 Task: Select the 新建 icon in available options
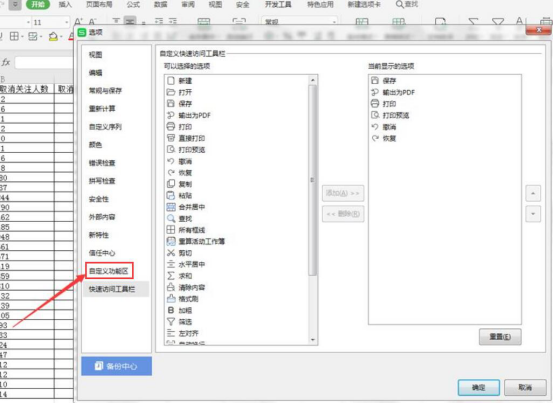pos(171,81)
